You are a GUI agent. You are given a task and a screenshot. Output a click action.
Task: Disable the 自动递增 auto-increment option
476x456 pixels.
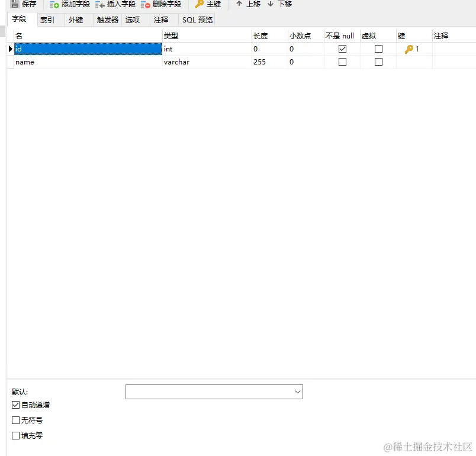[x=14, y=405]
